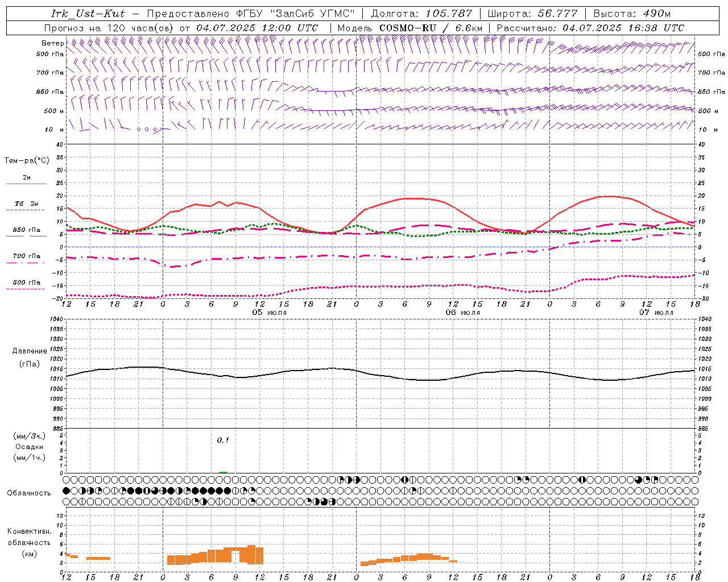Click the '(мм/1ч.)' precipitation unit label
This screenshot has width=728, height=582.
(30, 458)
